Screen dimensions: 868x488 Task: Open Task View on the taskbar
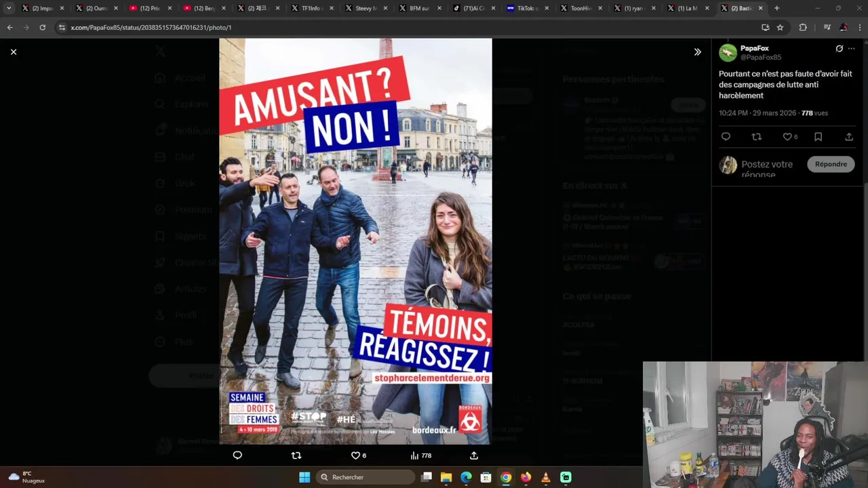pyautogui.click(x=427, y=477)
